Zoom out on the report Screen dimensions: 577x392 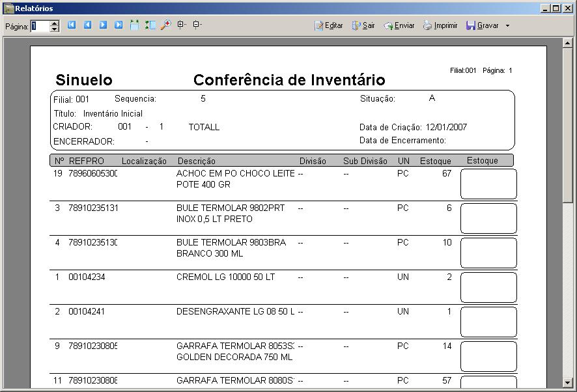click(195, 25)
